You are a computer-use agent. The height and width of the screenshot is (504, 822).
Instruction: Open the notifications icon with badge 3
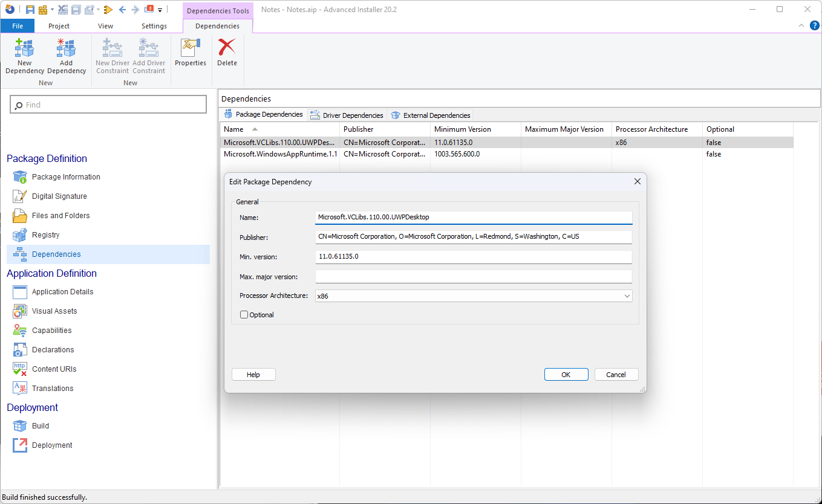(x=149, y=9)
